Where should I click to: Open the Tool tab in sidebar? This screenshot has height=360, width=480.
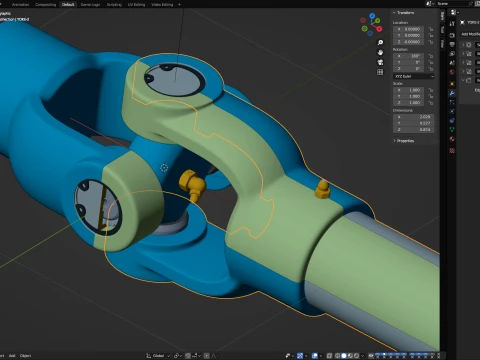tap(442, 29)
